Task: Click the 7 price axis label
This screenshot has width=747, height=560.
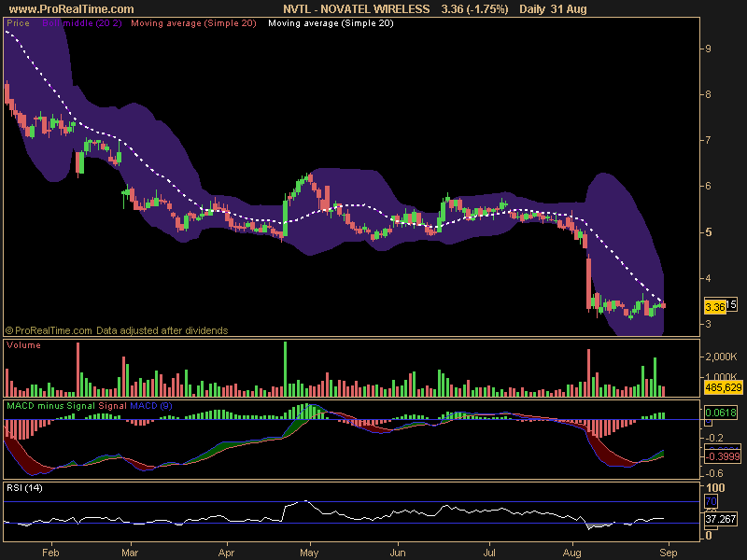Action: [709, 140]
